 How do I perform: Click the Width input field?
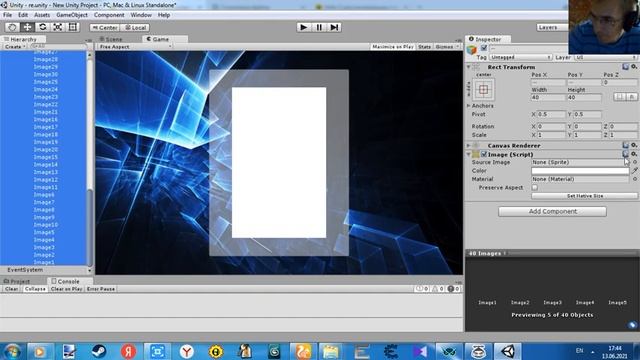pyautogui.click(x=548, y=98)
